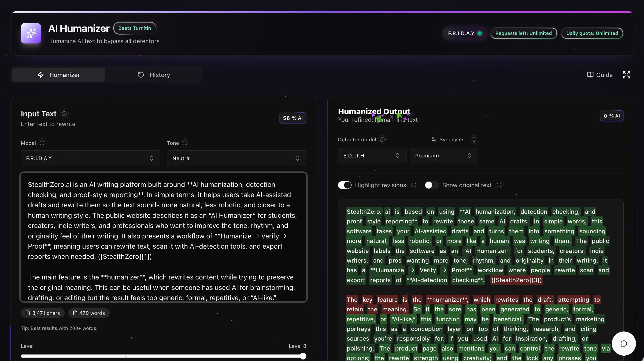Switch to the History tab
The image size is (644, 361).
pyautogui.click(x=154, y=75)
